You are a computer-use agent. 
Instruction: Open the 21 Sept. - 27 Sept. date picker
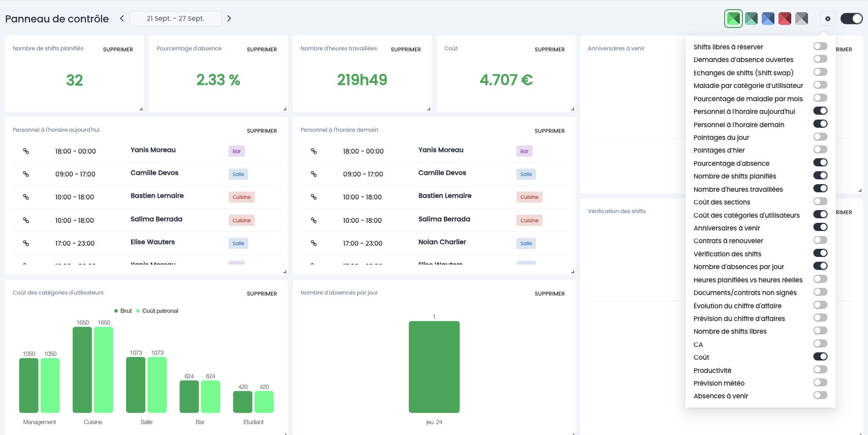pos(175,18)
